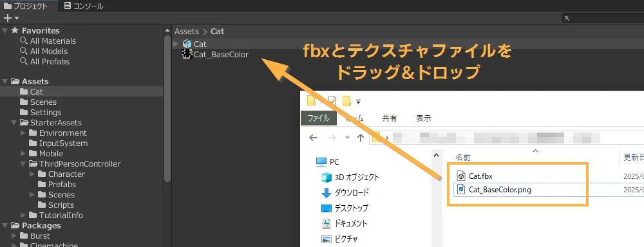The image size is (644, 247).
Task: Click the project search input field
Action: 603,18
